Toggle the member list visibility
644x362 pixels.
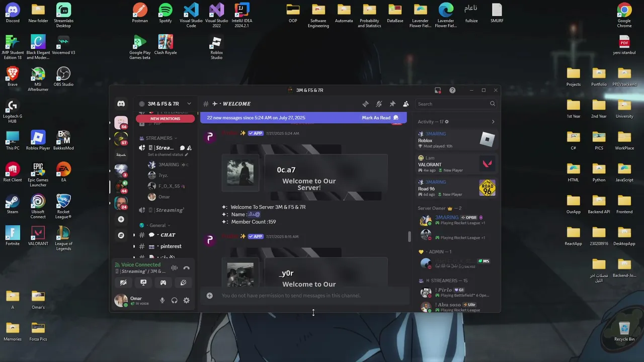pos(406,104)
